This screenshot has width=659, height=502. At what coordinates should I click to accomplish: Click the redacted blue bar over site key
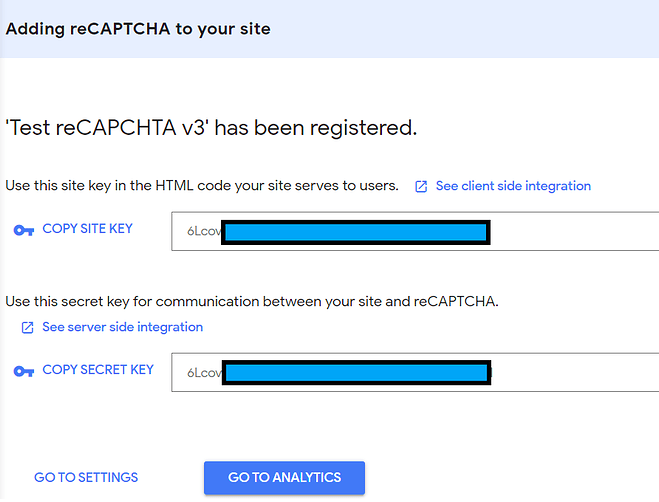coord(355,232)
